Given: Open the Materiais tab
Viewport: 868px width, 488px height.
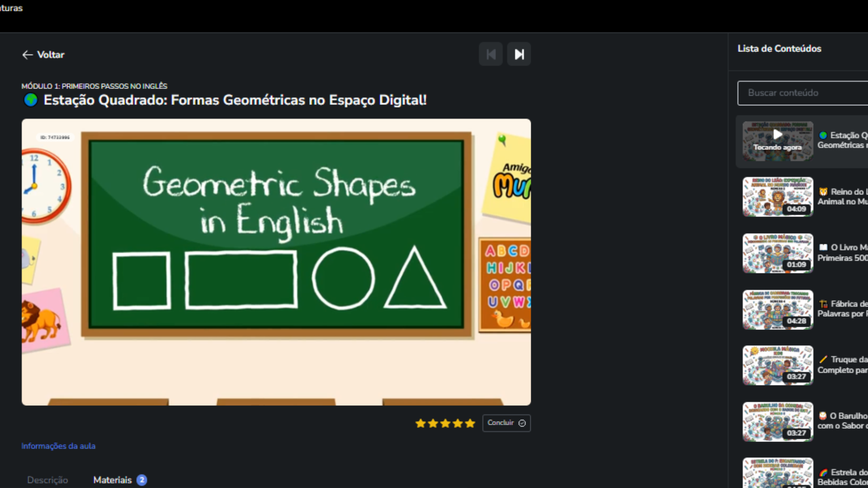Looking at the screenshot, I should click(120, 480).
